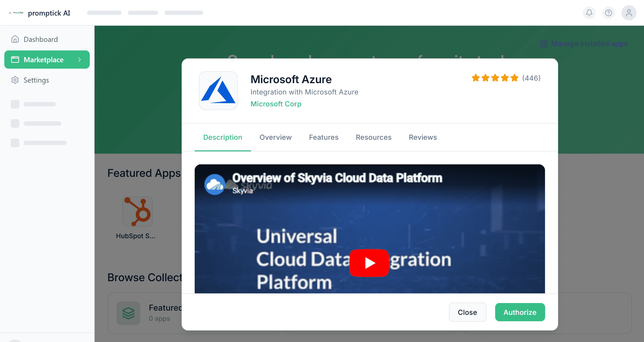Expand the Marketplace chevron arrow
The image size is (644, 342).
(x=80, y=59)
